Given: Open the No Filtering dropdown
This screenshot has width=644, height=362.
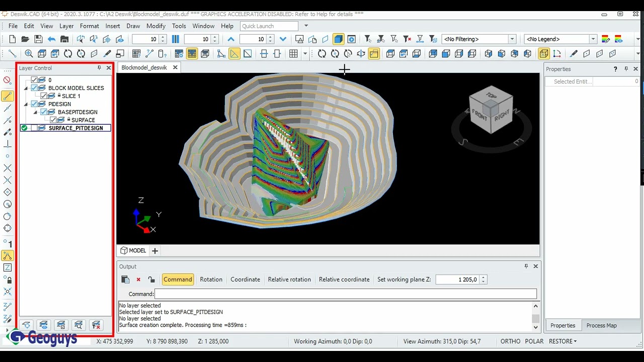Looking at the screenshot, I should 512,39.
